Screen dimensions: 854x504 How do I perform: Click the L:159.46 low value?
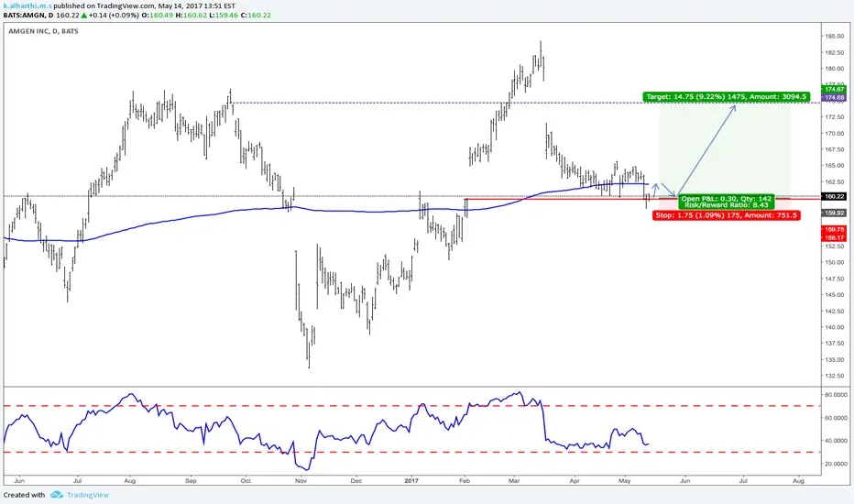[224, 15]
